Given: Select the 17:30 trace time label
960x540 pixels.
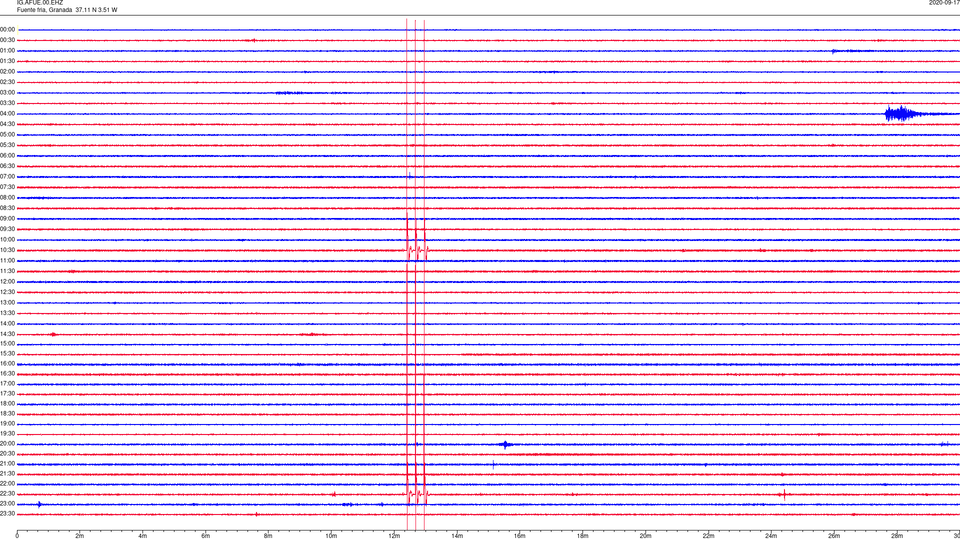Looking at the screenshot, I should (x=7, y=394).
